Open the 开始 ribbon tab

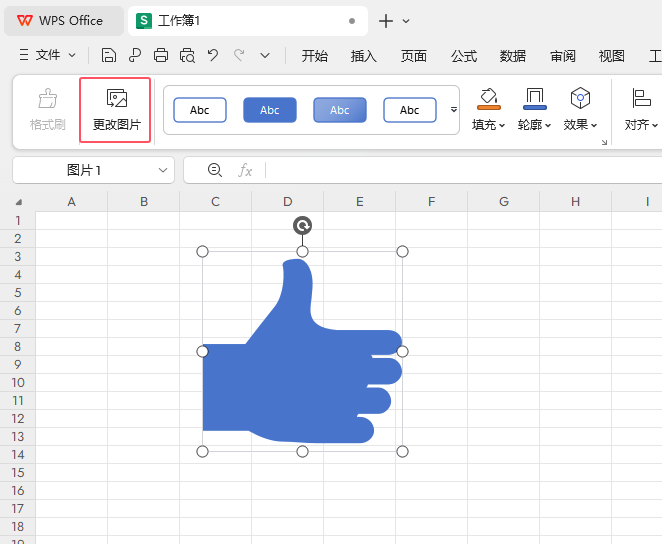pyautogui.click(x=315, y=56)
